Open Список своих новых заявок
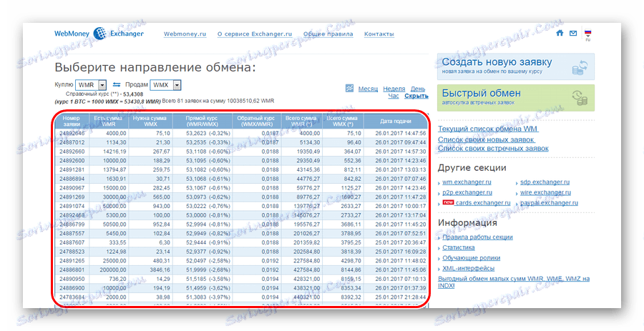This screenshot has height=331, width=644. (x=486, y=139)
